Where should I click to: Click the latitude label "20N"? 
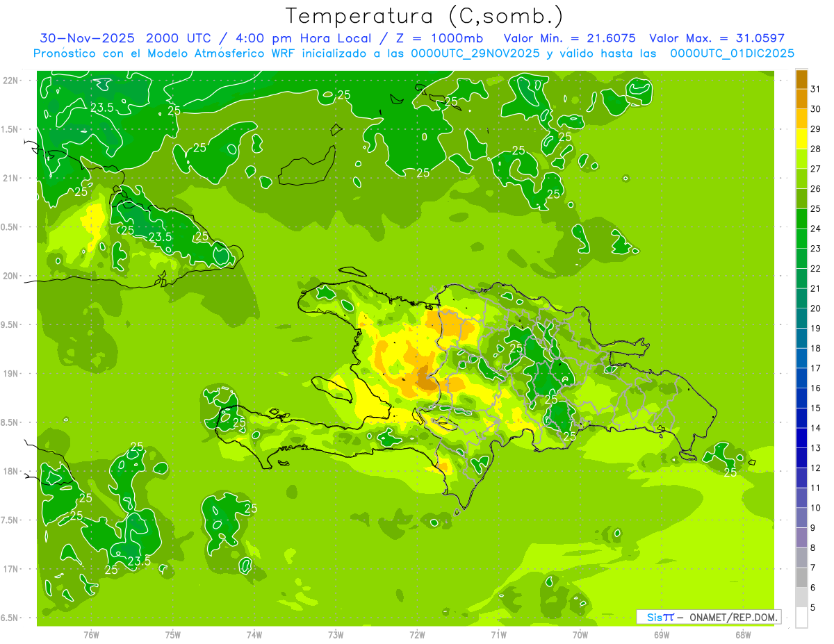tap(12, 276)
